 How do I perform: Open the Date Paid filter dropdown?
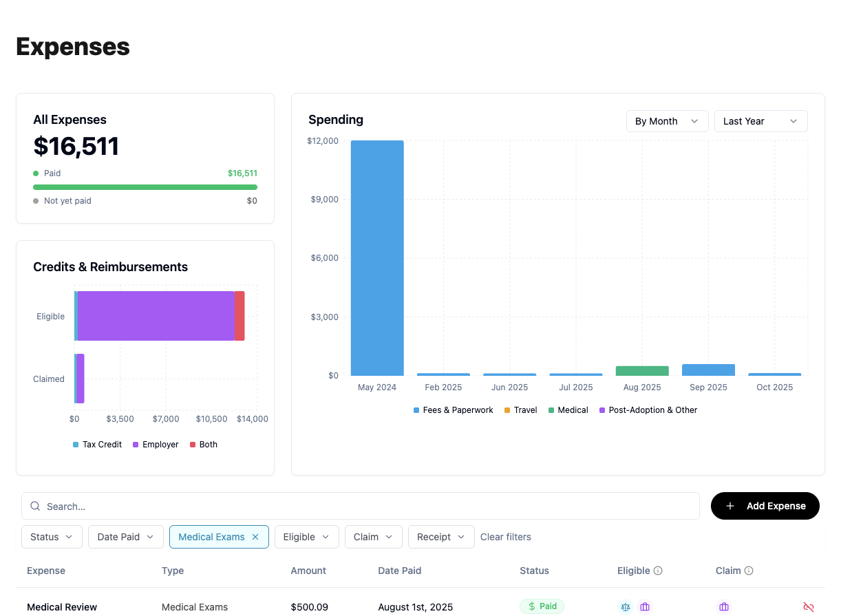(126, 537)
